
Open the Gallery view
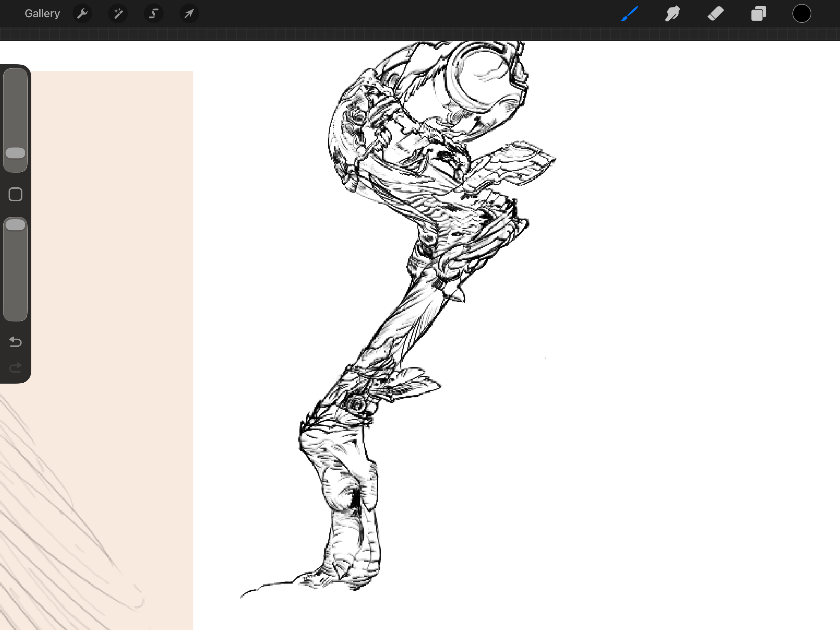tap(42, 14)
